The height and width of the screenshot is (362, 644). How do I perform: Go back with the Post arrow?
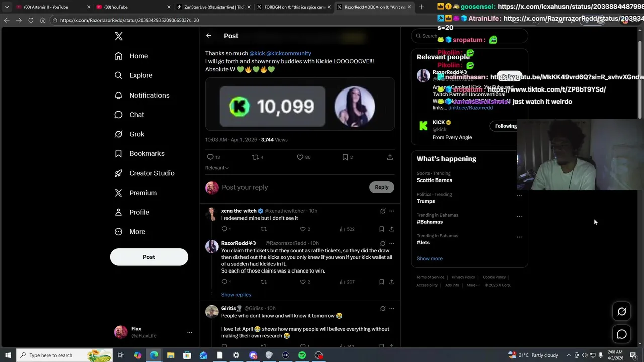(x=209, y=36)
